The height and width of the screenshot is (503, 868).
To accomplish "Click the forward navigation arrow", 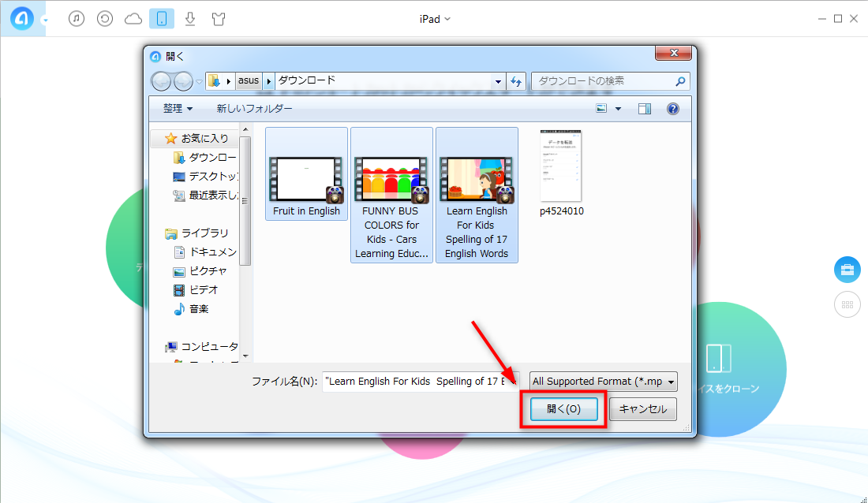I will point(183,81).
